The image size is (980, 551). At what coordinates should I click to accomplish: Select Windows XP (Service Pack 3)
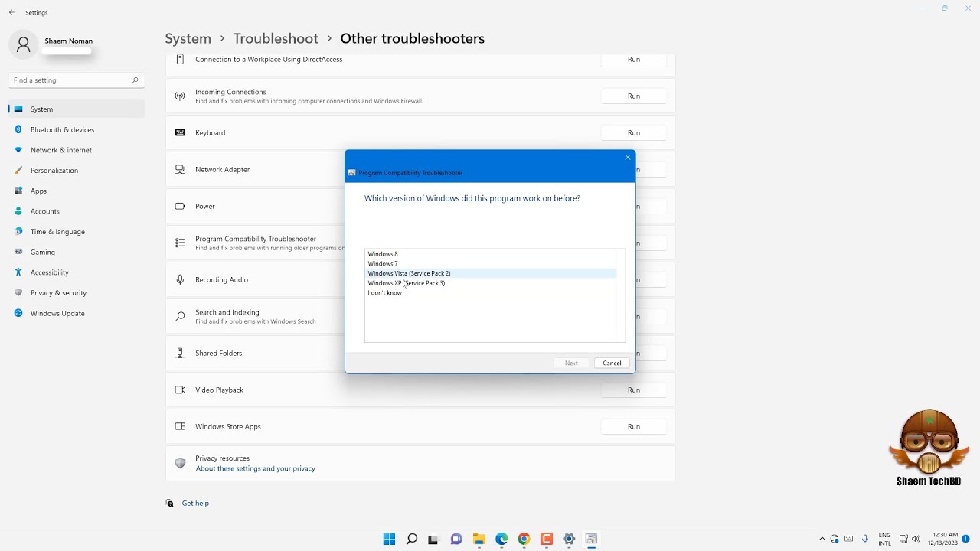491,283
